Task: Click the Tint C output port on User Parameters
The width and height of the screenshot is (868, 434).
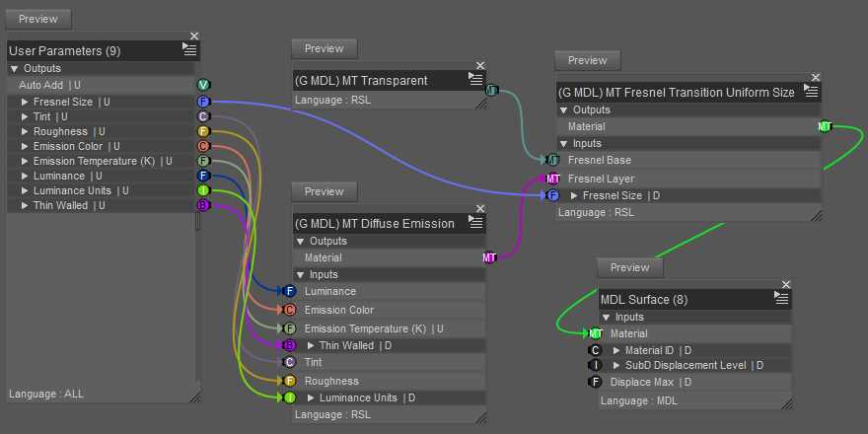Action: click(204, 116)
